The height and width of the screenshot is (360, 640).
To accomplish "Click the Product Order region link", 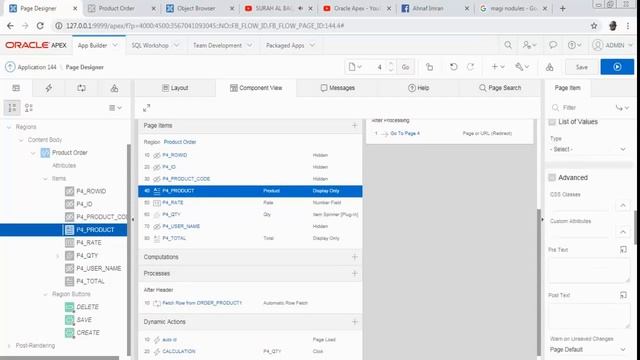I will click(x=180, y=142).
